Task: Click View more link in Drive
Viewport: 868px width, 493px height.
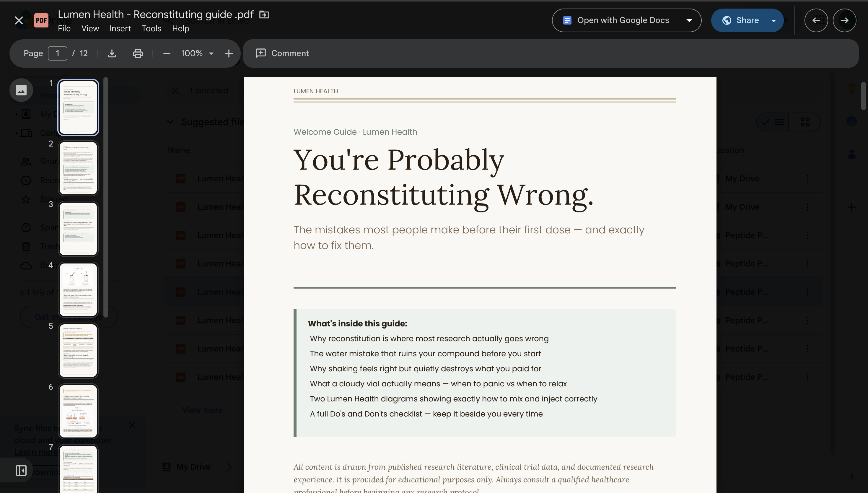Action: tap(202, 410)
